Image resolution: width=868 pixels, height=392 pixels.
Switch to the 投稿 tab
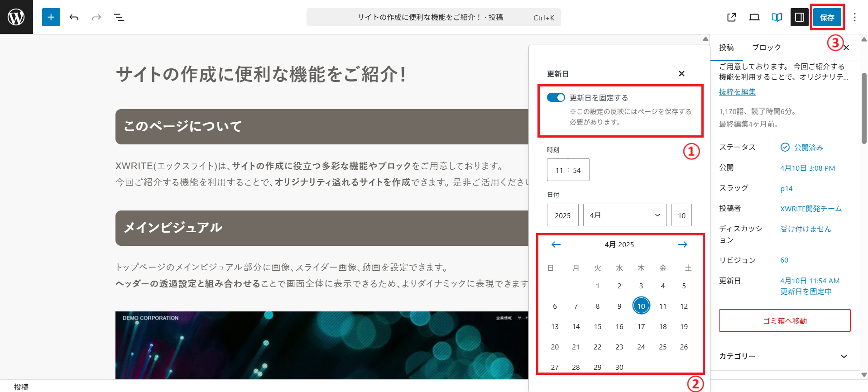pyautogui.click(x=726, y=48)
